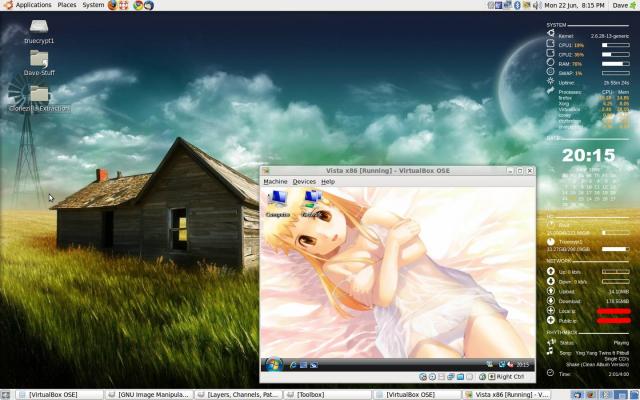The height and width of the screenshot is (400, 640).
Task: Click the Truecrypt1 disk usage bar
Action: point(616,249)
